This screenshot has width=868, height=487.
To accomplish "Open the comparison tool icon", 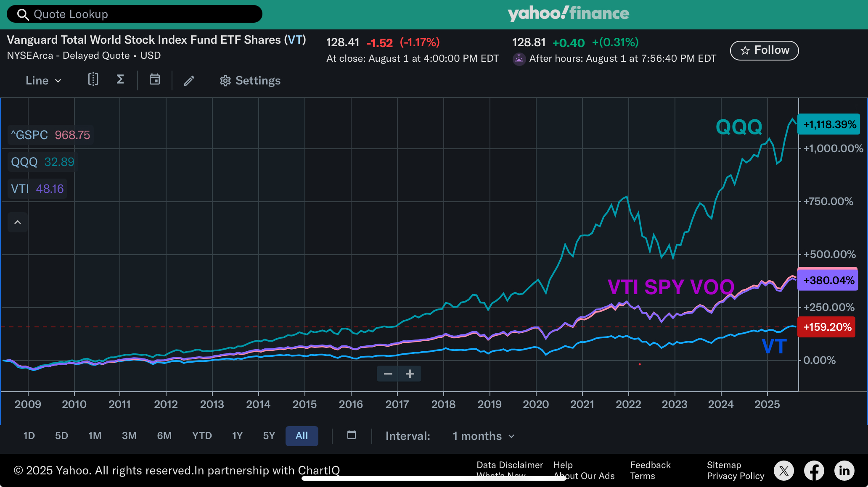I will [x=93, y=79].
